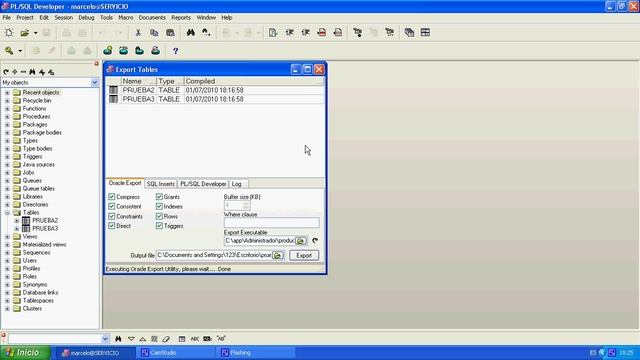The height and width of the screenshot is (360, 640).
Task: Select the PRUEBA3 table in object tree
Action: pos(45,229)
